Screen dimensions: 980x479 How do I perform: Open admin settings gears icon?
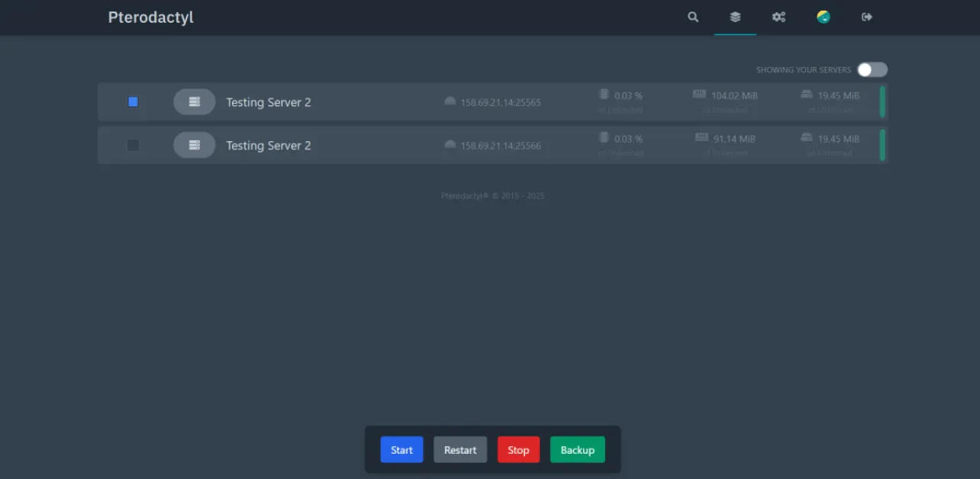coord(779,17)
